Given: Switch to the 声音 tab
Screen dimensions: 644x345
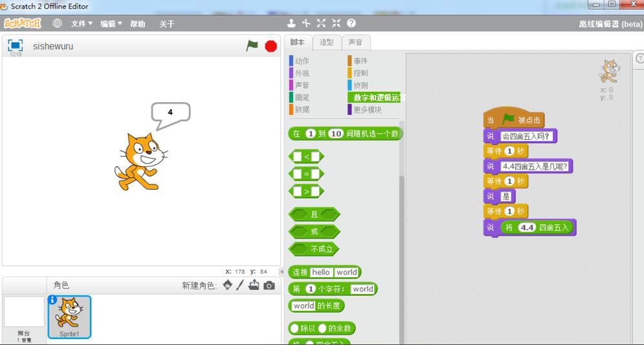Looking at the screenshot, I should pyautogui.click(x=355, y=43).
